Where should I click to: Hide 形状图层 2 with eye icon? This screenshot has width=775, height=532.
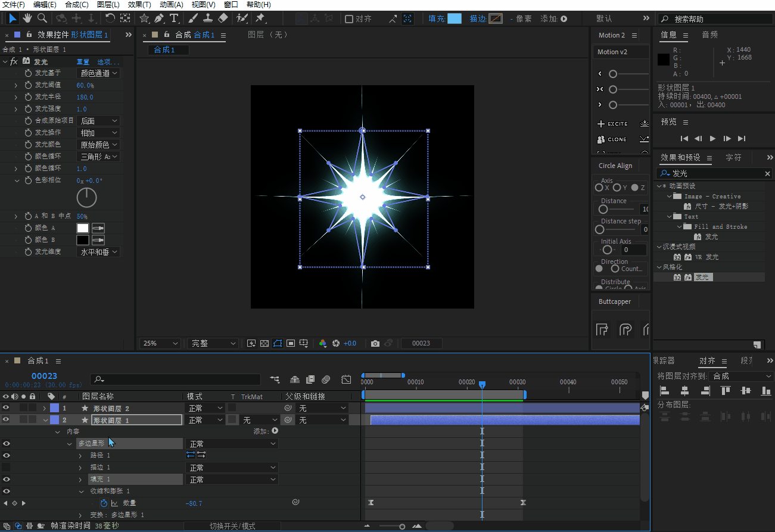pos(6,408)
